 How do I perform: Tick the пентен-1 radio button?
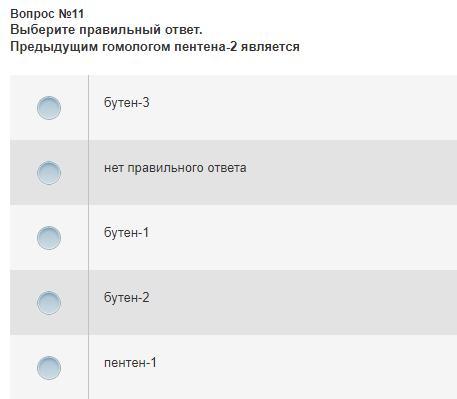pos(49,368)
